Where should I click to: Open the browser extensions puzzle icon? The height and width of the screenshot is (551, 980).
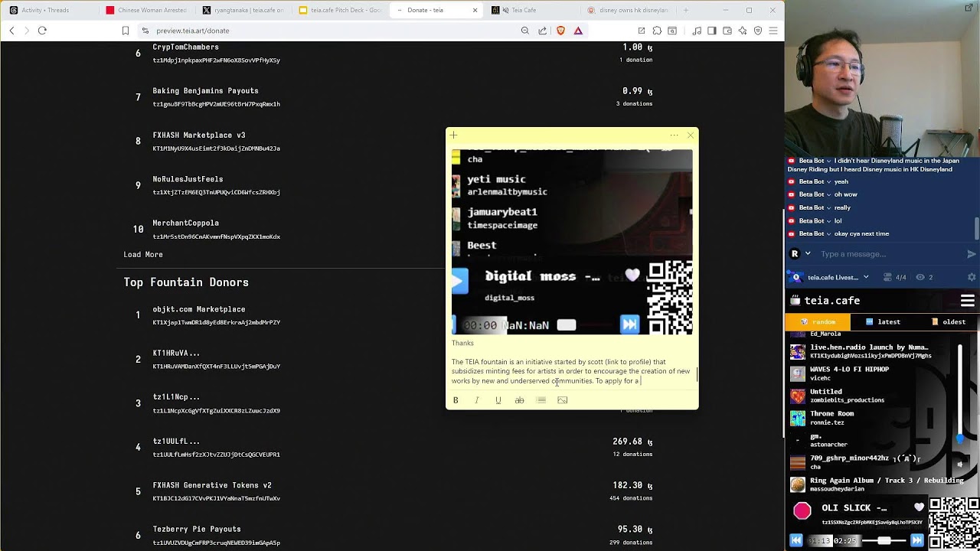point(657,31)
